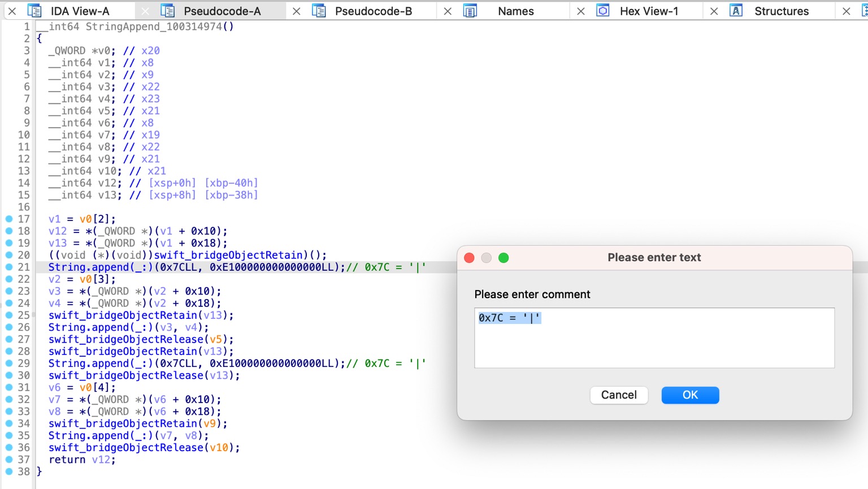Confirm the comment with OK

click(x=690, y=395)
